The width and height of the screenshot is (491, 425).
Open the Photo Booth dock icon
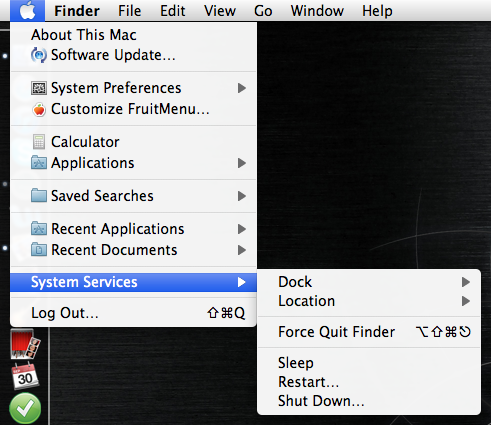click(25, 344)
